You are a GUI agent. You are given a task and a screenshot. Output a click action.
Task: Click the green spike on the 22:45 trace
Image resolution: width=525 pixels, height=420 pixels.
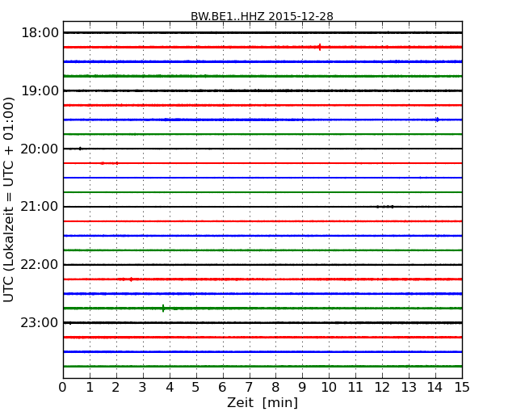pos(163,308)
